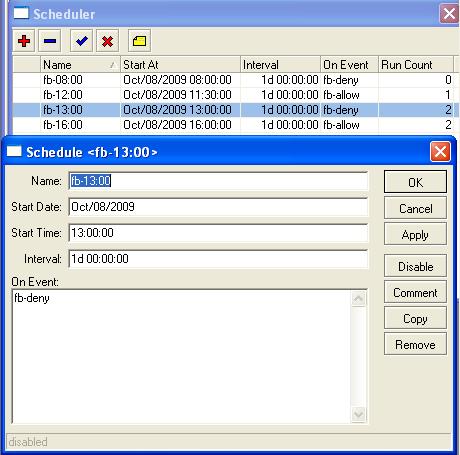Confirm the dialog with the OK button
The height and width of the screenshot is (455, 460).
click(415, 182)
